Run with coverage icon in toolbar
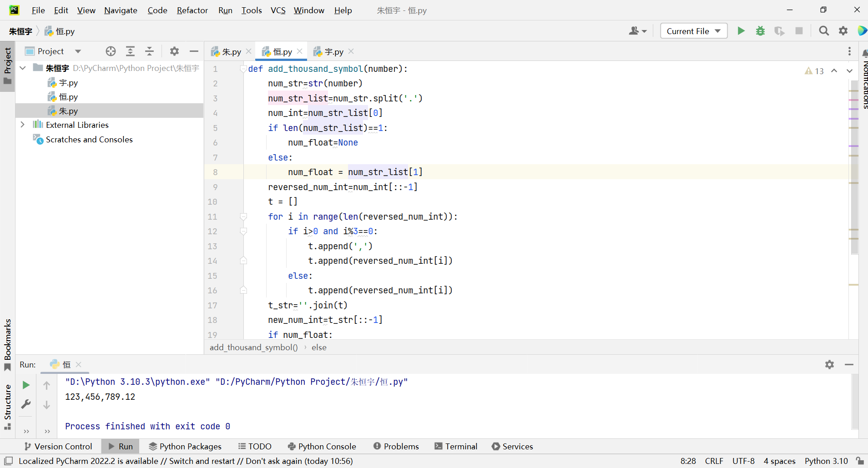The image size is (868, 468). pos(779,31)
